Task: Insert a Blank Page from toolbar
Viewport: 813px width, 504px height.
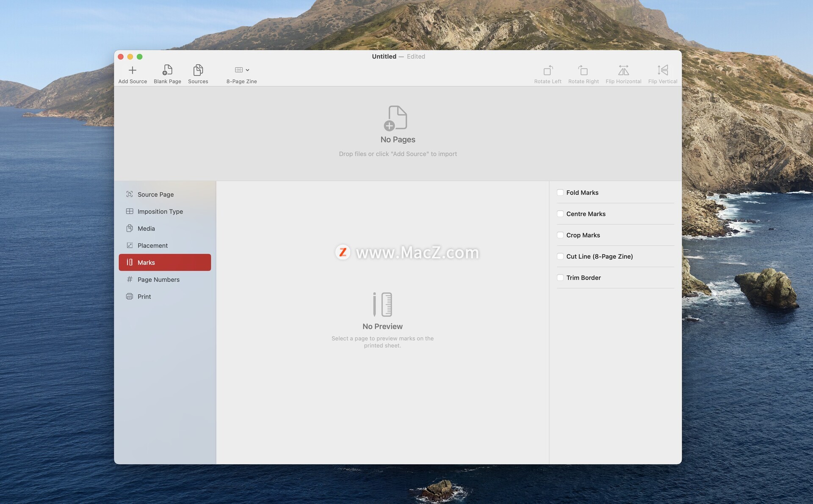Action: (167, 70)
